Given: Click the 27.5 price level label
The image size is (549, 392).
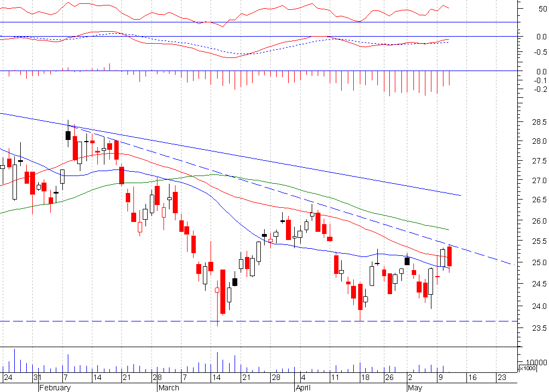Looking at the screenshot, I should pos(539,161).
